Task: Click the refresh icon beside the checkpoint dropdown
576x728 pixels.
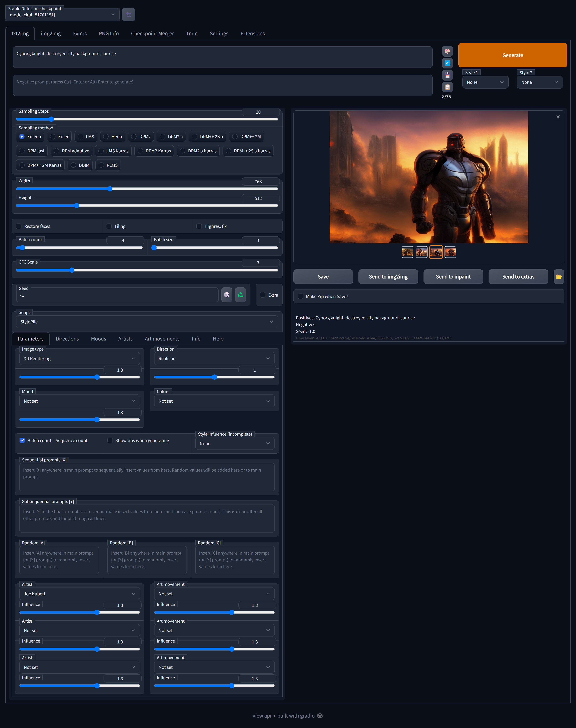Action: [x=129, y=15]
